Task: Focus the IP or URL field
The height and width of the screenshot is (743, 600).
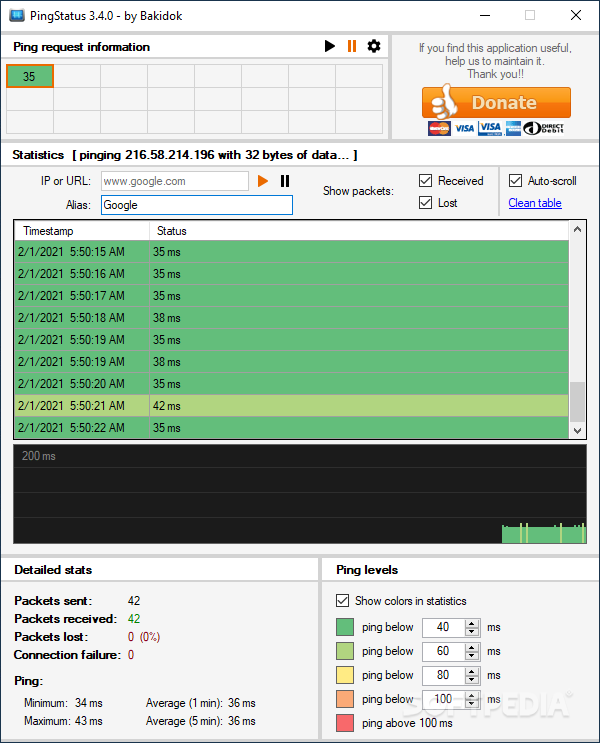Action: [174, 181]
